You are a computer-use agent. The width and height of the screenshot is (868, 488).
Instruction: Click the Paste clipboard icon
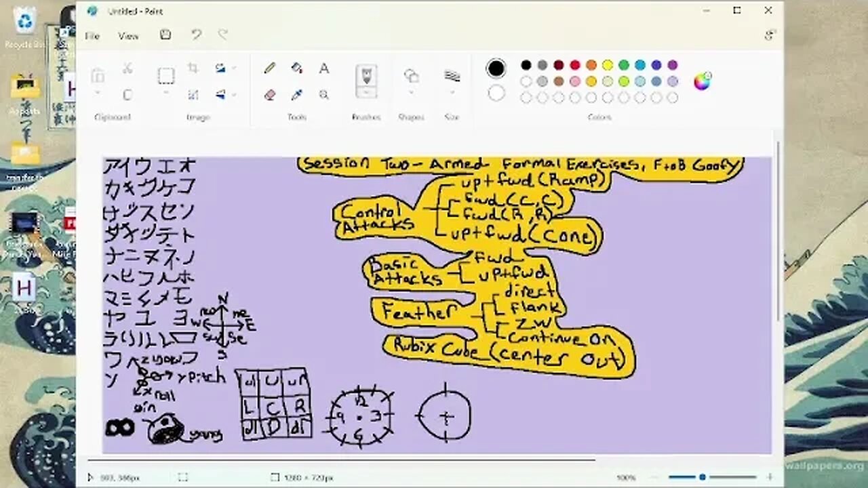point(98,75)
